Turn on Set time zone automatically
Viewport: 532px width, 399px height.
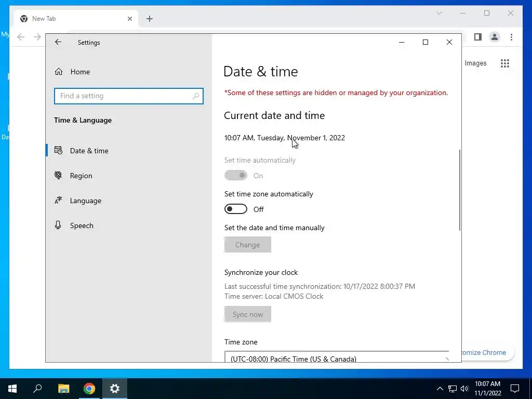click(236, 209)
